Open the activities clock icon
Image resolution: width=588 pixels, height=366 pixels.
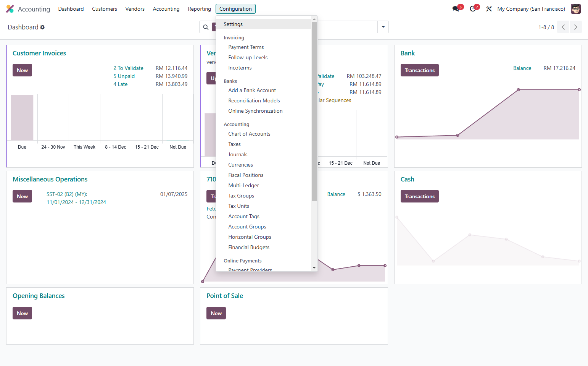click(473, 9)
